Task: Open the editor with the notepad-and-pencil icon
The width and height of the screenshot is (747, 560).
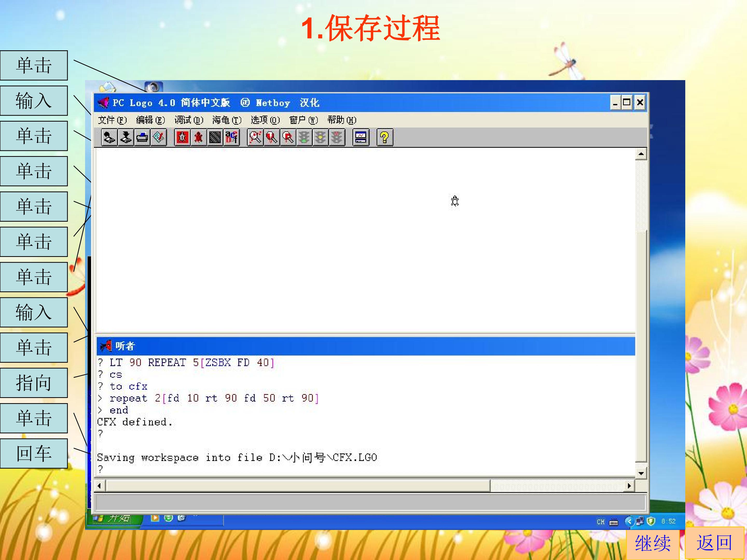Action: pyautogui.click(x=159, y=137)
